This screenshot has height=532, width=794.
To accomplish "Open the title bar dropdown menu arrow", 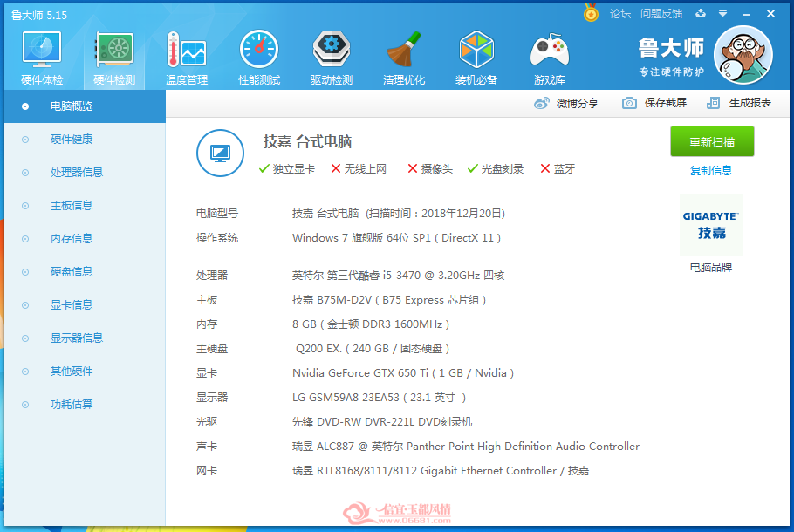I will (723, 13).
